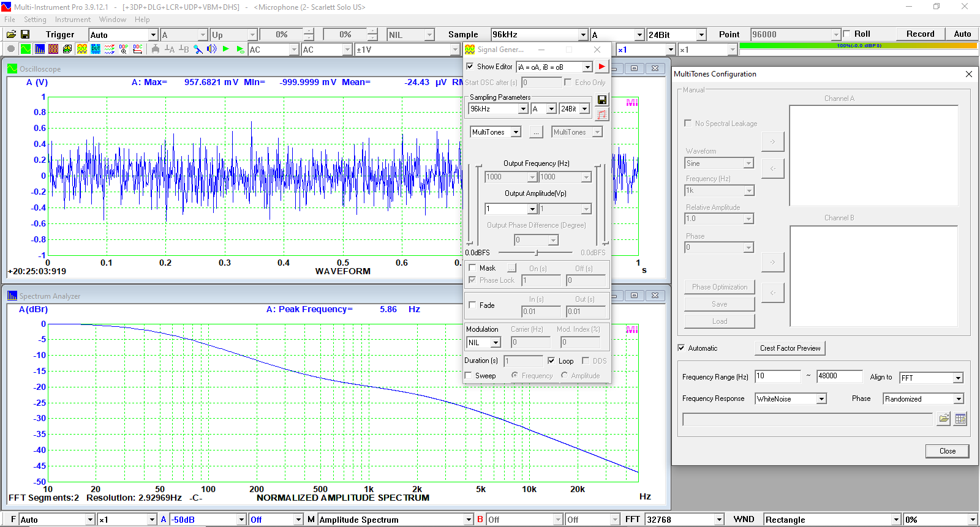The height and width of the screenshot is (527, 980).
Task: Click the green run arrow in the toolbar
Action: [x=226, y=50]
